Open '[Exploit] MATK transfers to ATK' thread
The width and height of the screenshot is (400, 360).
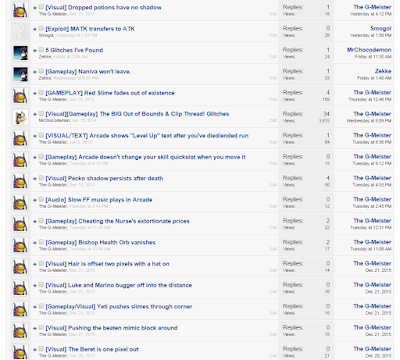pyautogui.click(x=90, y=29)
